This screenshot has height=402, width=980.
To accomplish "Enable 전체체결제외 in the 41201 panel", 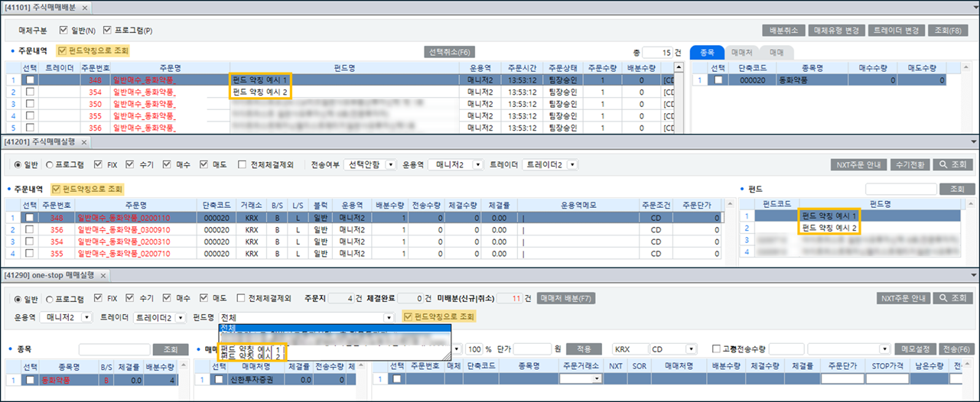I will (242, 164).
